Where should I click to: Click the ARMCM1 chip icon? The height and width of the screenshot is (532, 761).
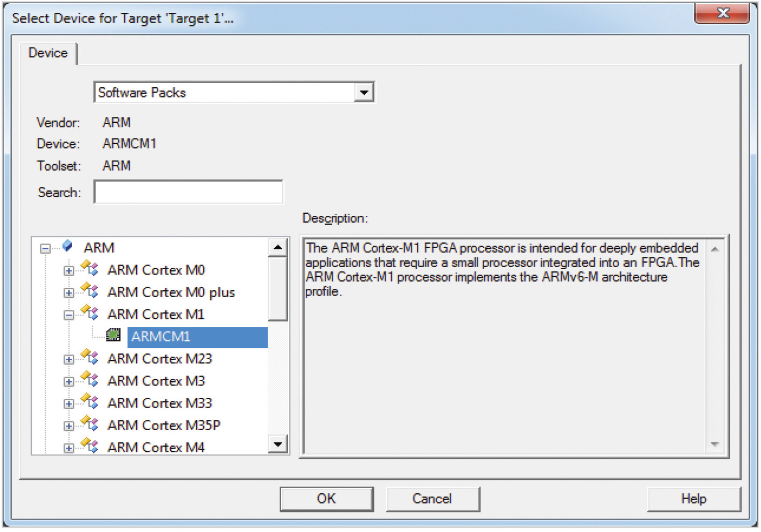pyautogui.click(x=113, y=335)
